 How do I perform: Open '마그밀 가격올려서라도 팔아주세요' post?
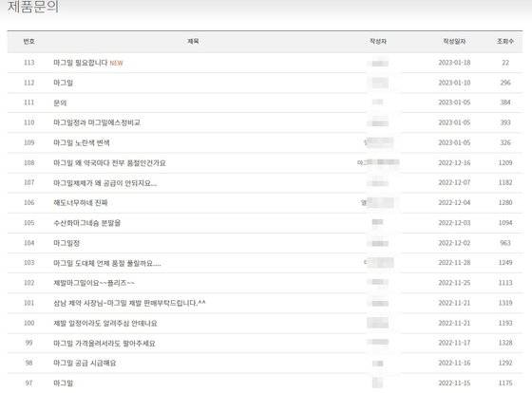[x=104, y=344]
